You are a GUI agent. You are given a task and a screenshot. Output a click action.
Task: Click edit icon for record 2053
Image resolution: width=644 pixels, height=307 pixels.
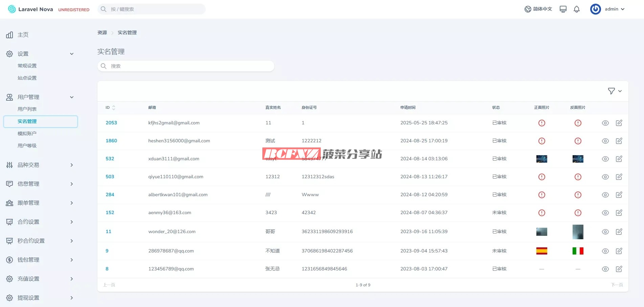[619, 123]
